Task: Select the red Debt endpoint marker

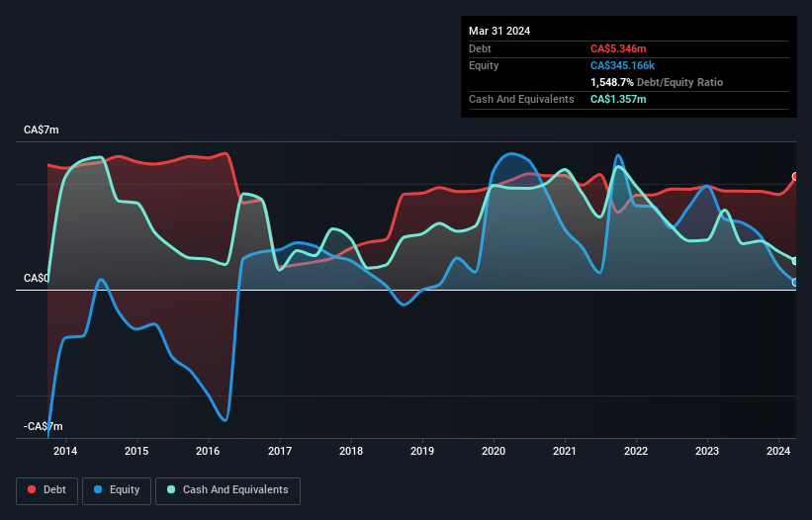Action: pos(795,176)
